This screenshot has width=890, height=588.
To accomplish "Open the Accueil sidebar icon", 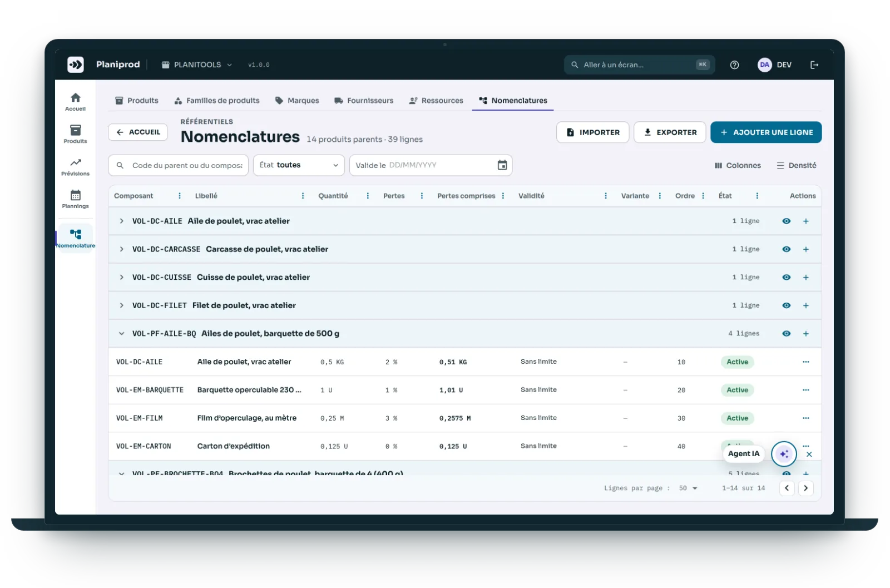I will (75, 102).
